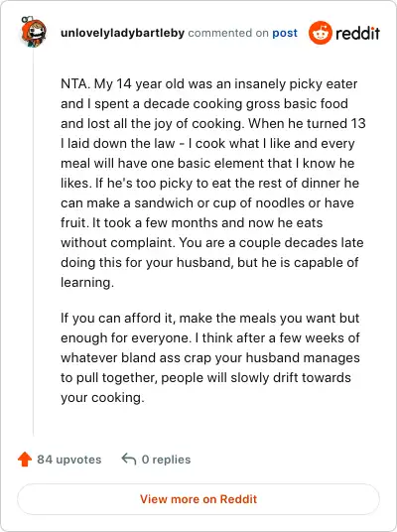Click the vertical thread line under avatar
Screen dimensions: 397x532
point(34,242)
